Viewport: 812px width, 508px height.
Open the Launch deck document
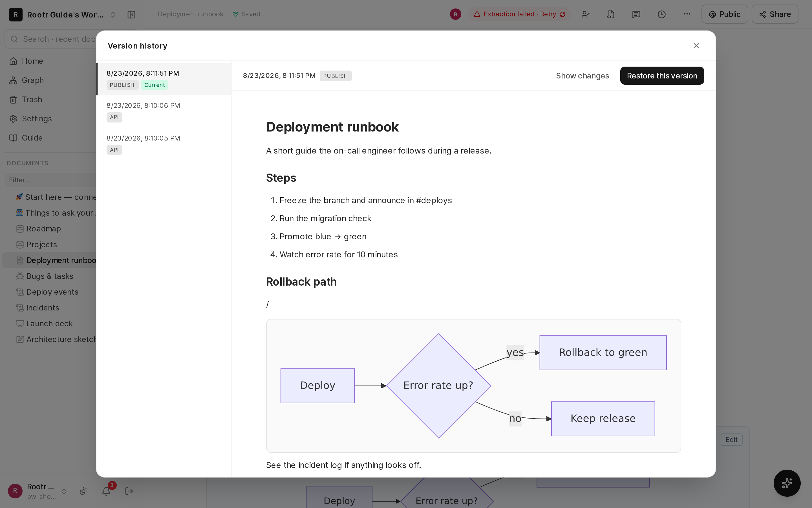(49, 323)
